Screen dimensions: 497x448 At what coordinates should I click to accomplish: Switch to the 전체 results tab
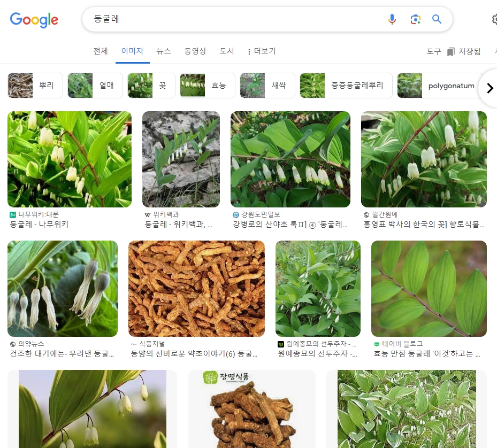click(x=100, y=51)
